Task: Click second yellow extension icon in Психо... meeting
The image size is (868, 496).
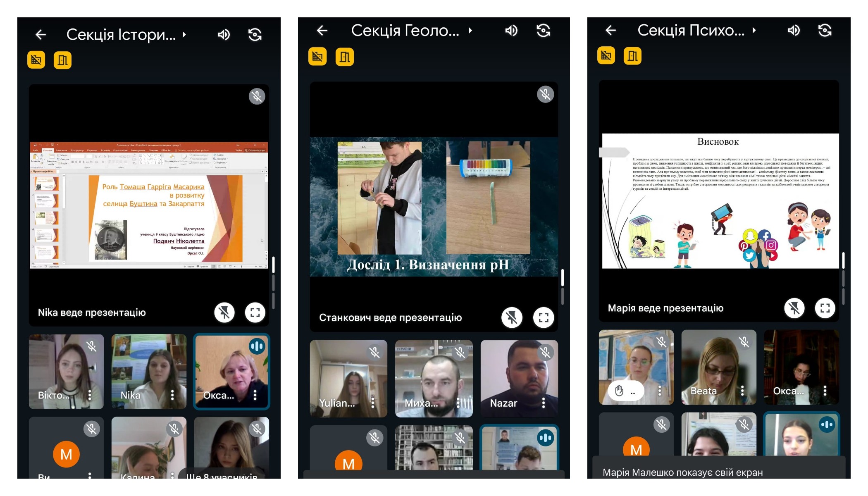Action: pos(632,55)
